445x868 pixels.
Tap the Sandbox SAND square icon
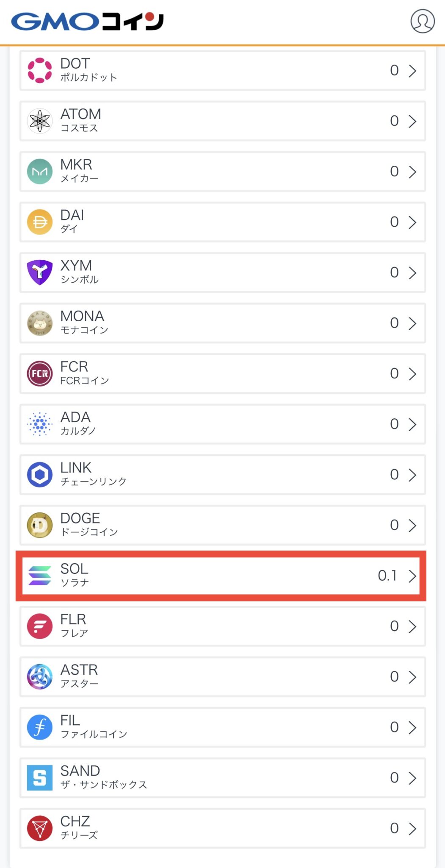pos(39,778)
